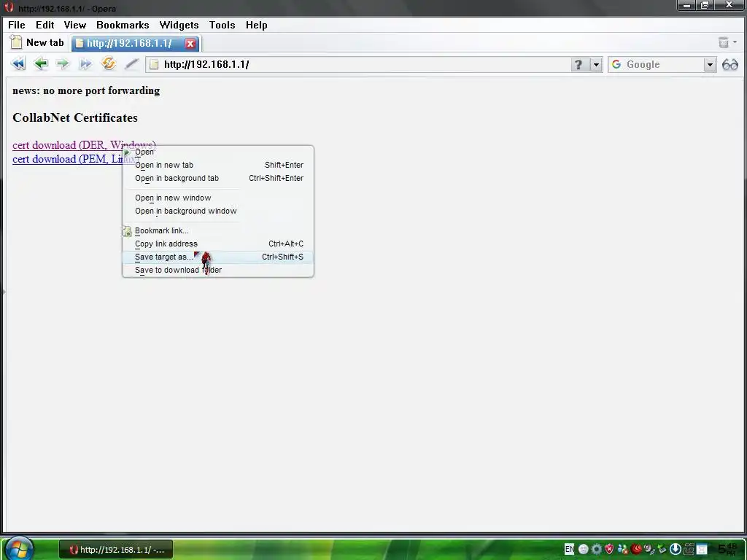
Task: Close the 192.168.1.1 tab
Action: [190, 43]
